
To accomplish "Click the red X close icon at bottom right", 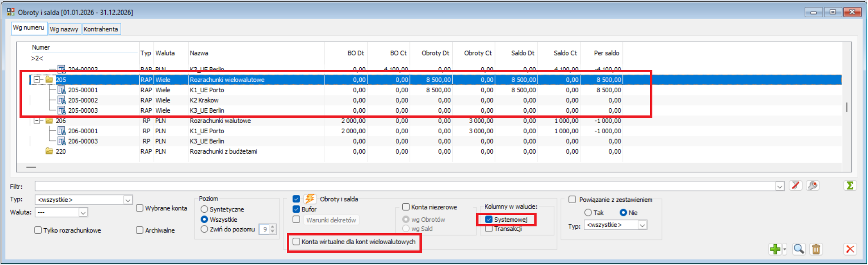I will coord(850,249).
